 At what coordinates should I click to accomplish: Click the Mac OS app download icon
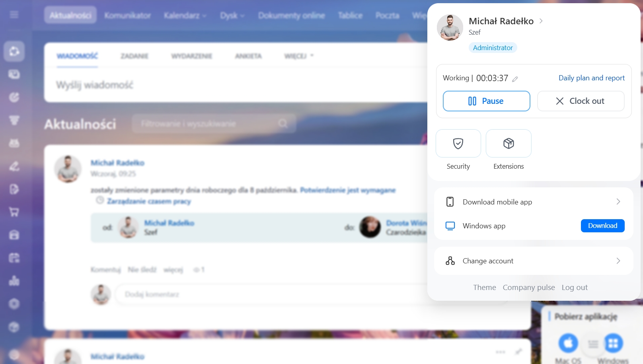[568, 343]
